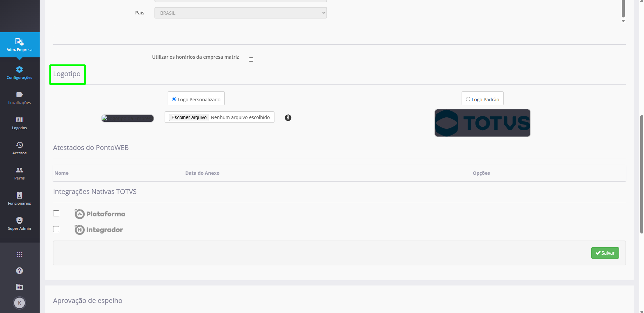Open the Acessos history item
Image resolution: width=644 pixels, height=313 pixels.
coord(19,148)
